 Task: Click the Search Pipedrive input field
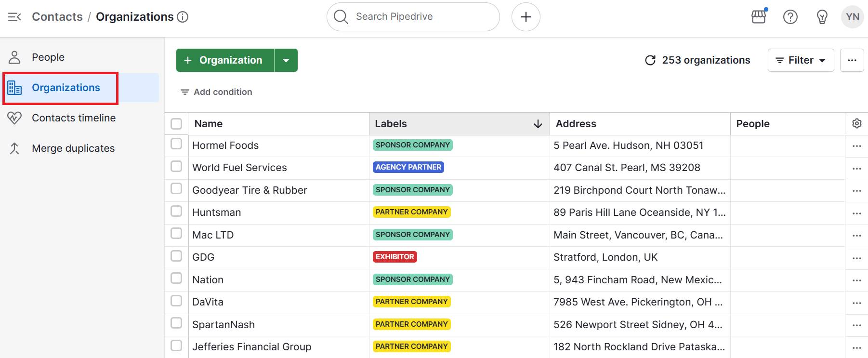413,17
